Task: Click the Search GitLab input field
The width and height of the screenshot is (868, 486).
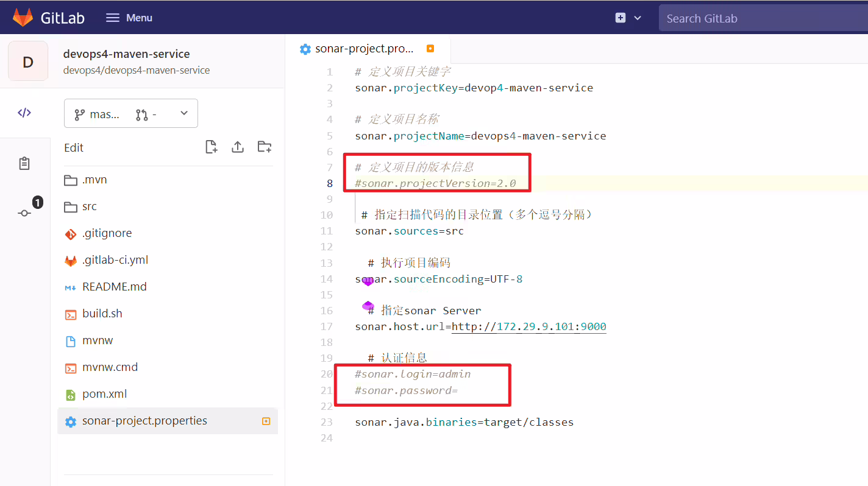Action: point(763,18)
